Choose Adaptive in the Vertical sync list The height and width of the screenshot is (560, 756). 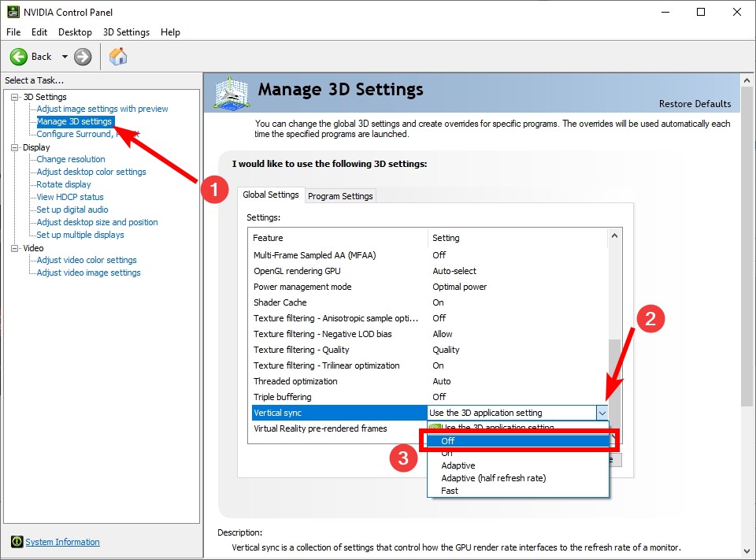[458, 465]
